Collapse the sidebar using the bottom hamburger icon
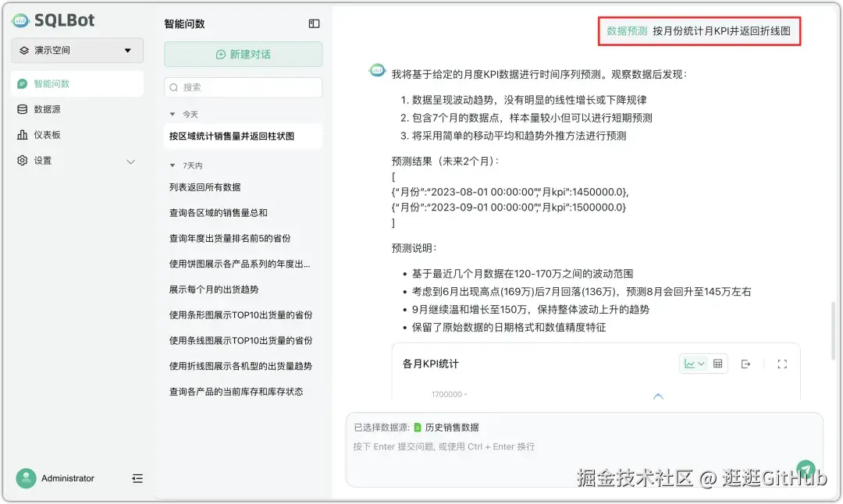This screenshot has height=504, width=843. 138,478
